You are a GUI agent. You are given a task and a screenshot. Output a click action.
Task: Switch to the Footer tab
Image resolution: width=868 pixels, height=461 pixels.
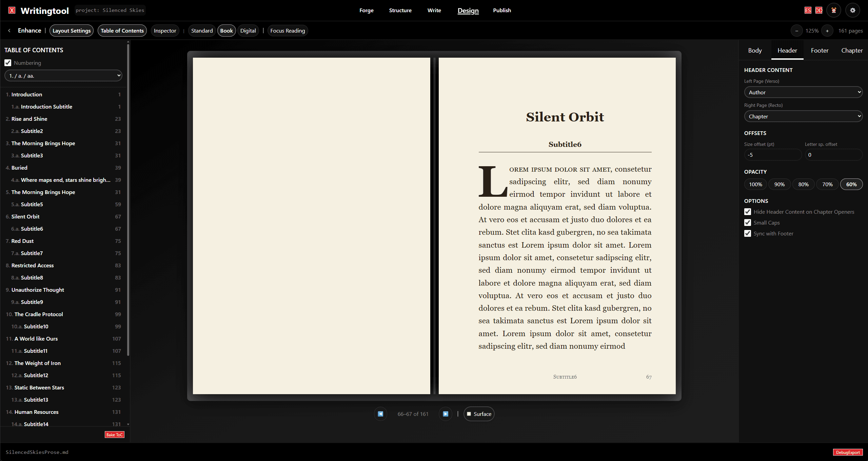pyautogui.click(x=820, y=51)
